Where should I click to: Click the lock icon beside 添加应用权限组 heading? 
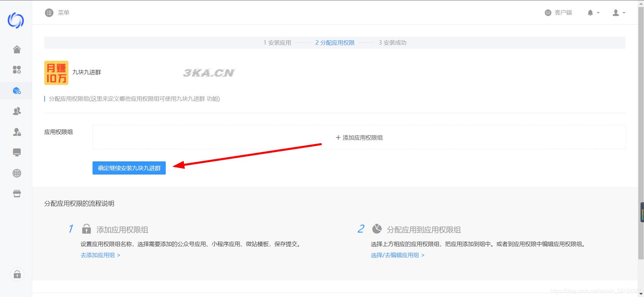click(87, 229)
